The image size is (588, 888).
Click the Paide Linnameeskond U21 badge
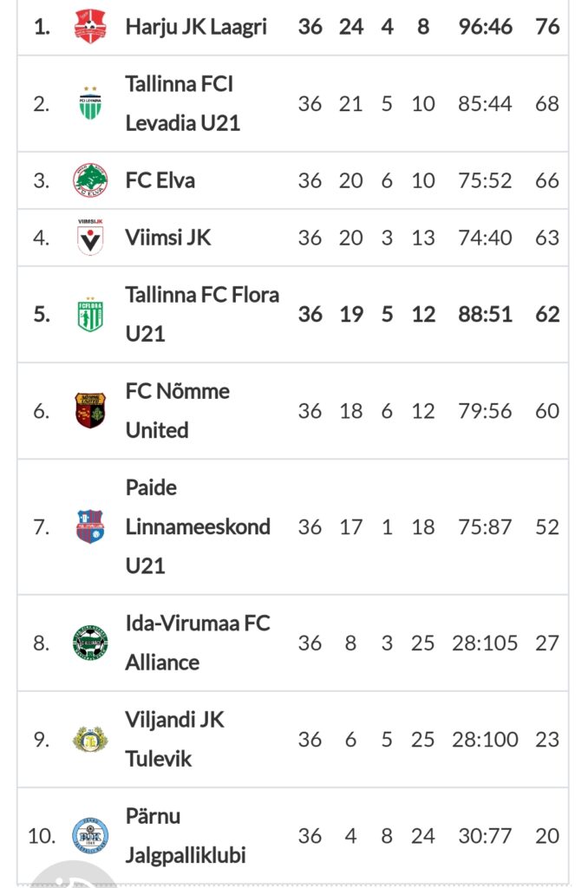[x=90, y=526]
